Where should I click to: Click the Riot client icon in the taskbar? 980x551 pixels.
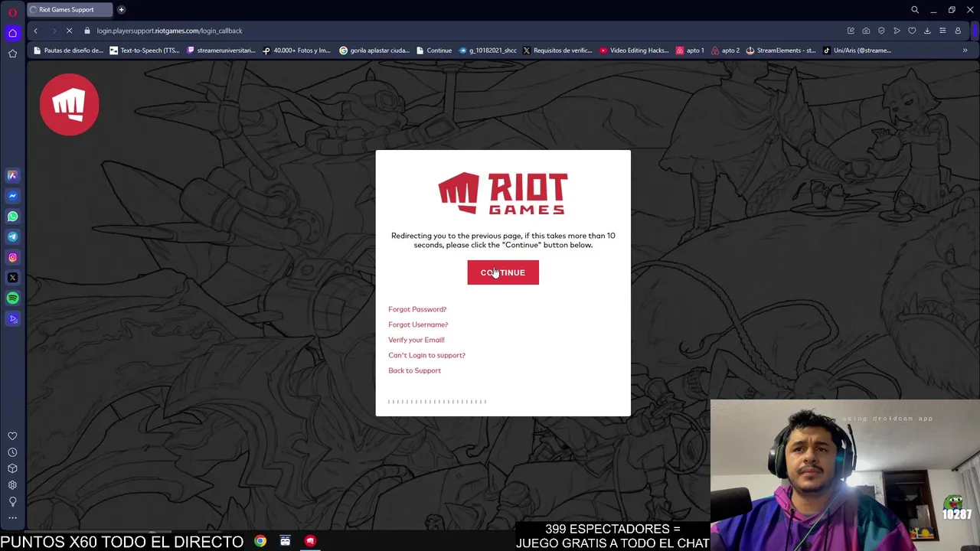[310, 541]
